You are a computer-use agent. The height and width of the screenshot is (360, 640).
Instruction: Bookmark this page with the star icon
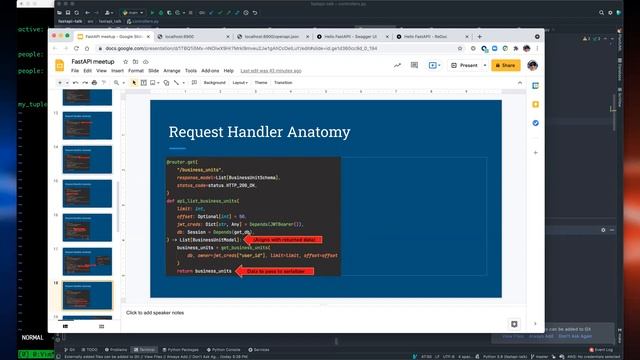(x=460, y=49)
